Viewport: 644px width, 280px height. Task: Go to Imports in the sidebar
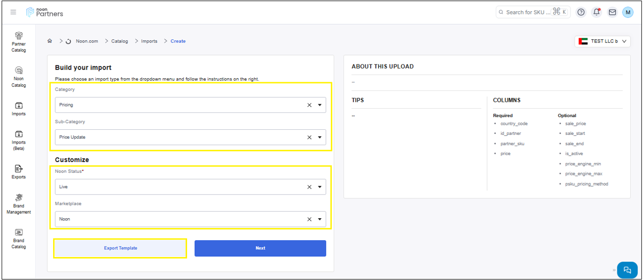pyautogui.click(x=19, y=109)
